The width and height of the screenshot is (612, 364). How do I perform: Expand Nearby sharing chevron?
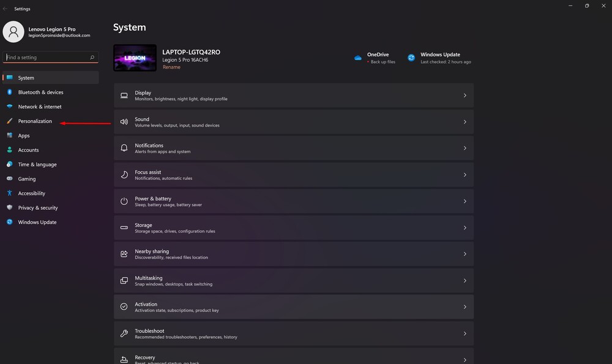coord(465,254)
